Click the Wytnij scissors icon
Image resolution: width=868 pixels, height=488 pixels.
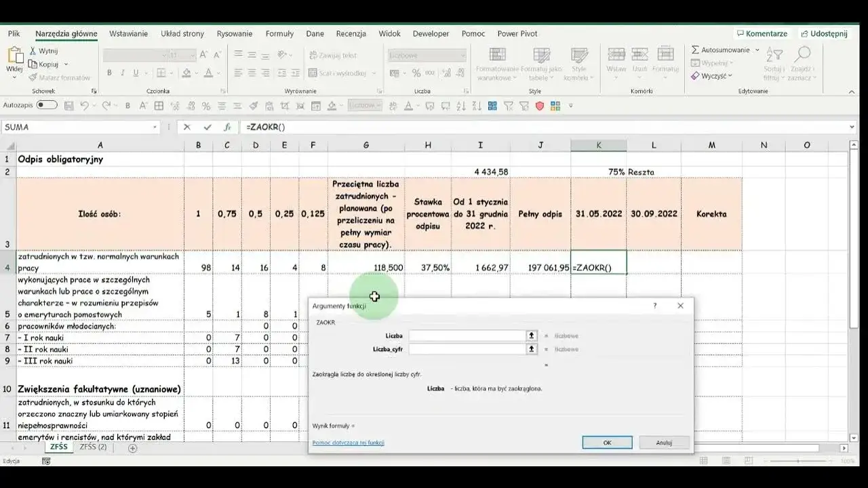point(33,51)
